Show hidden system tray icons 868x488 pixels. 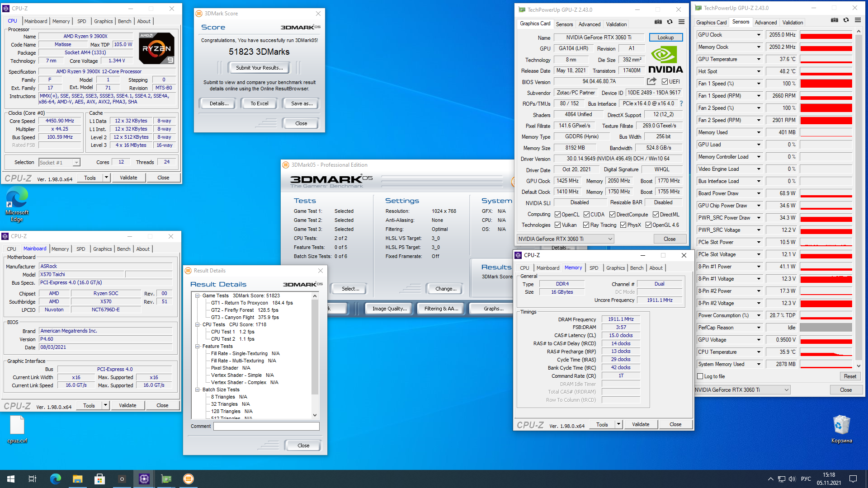coord(770,479)
